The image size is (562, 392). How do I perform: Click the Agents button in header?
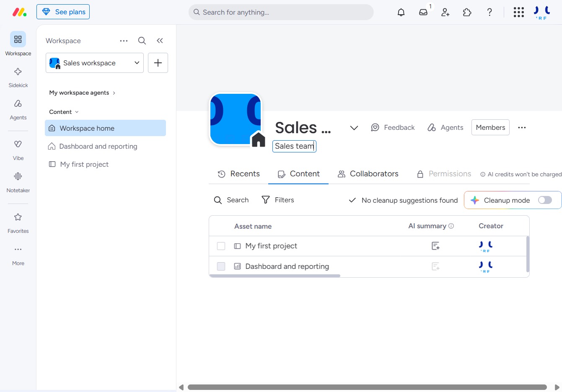tap(445, 127)
